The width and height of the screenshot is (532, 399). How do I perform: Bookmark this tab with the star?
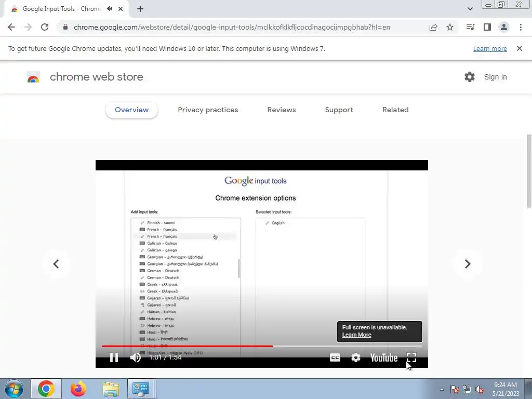point(450,27)
